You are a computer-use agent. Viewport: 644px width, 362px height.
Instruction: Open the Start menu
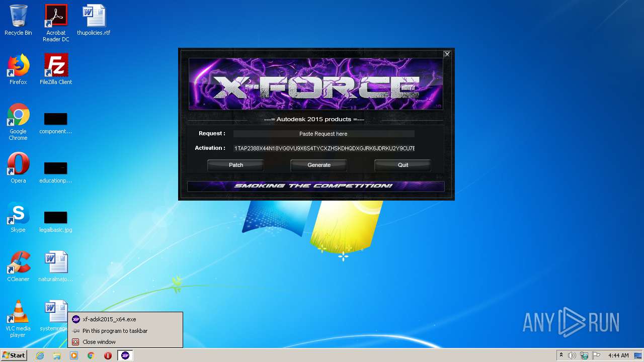point(14,355)
